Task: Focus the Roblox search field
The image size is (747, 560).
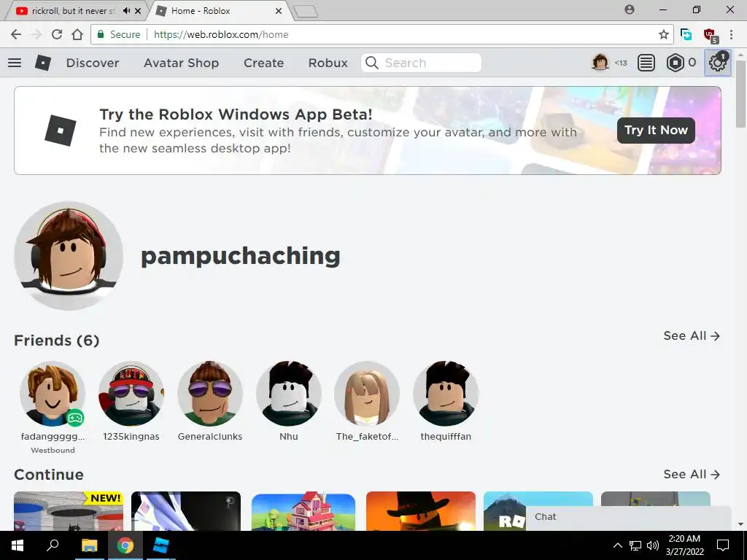Action: pyautogui.click(x=421, y=63)
